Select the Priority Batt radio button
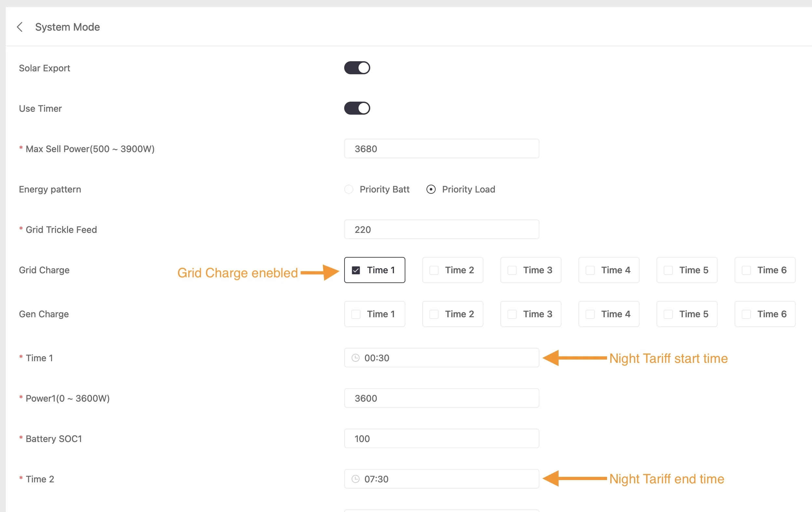Screen dimensions: 812x512 click(x=348, y=189)
